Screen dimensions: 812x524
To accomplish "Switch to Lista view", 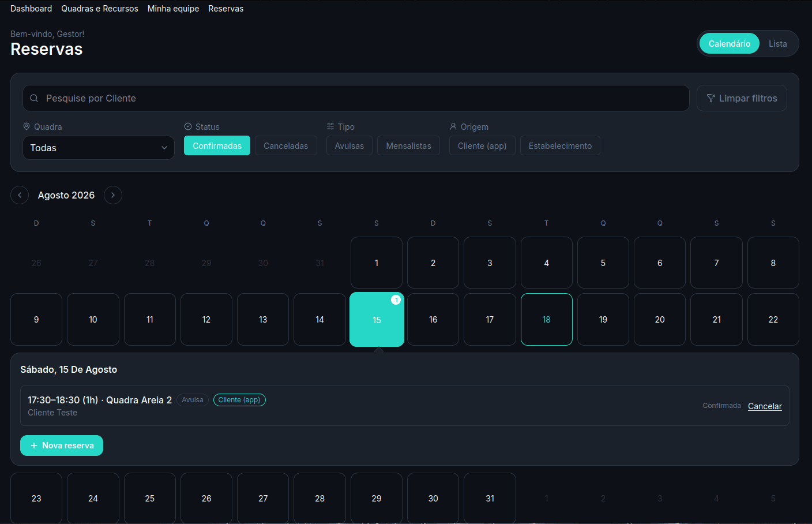I will click(x=777, y=43).
